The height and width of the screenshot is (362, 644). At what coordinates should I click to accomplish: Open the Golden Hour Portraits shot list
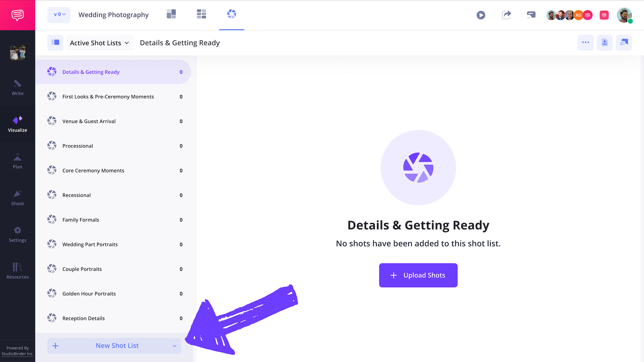pos(89,294)
